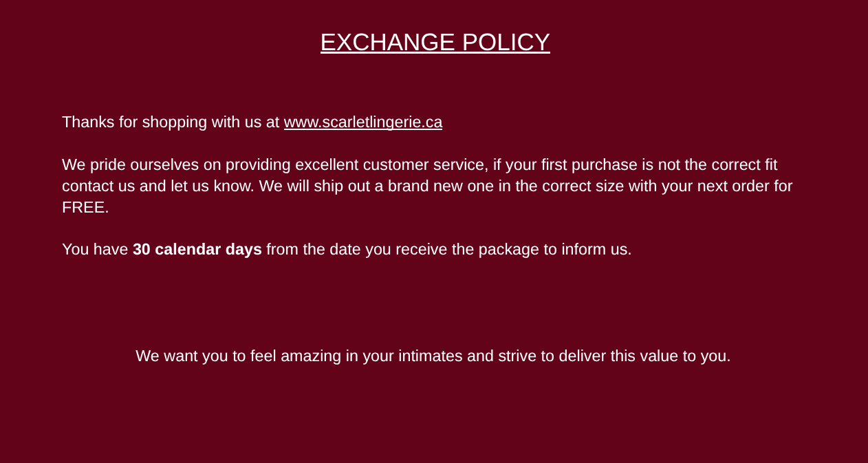This screenshot has width=868, height=463.
Task: Click the word "intimates" in the closing line
Action: point(430,356)
